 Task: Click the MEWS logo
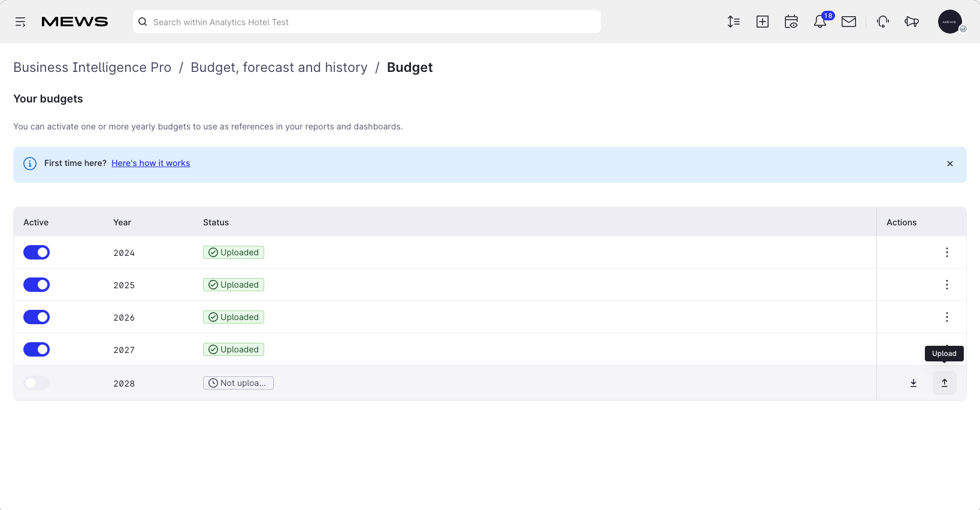(x=75, y=22)
